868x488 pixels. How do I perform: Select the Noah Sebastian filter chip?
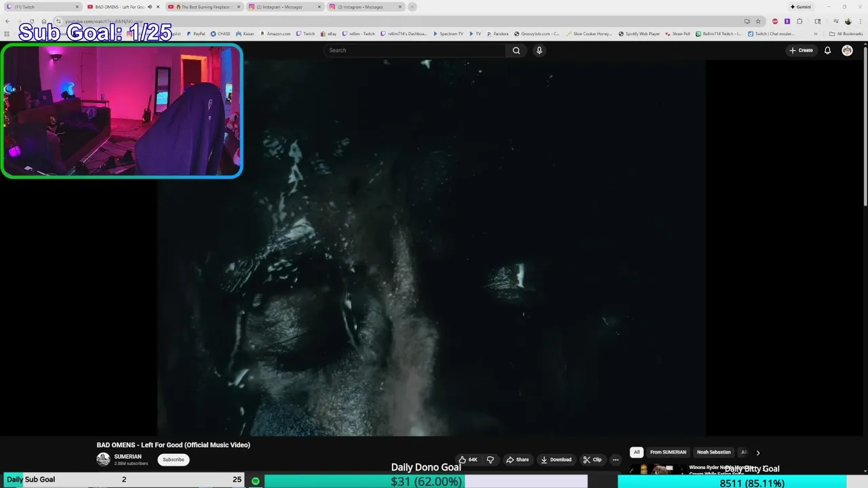713,452
